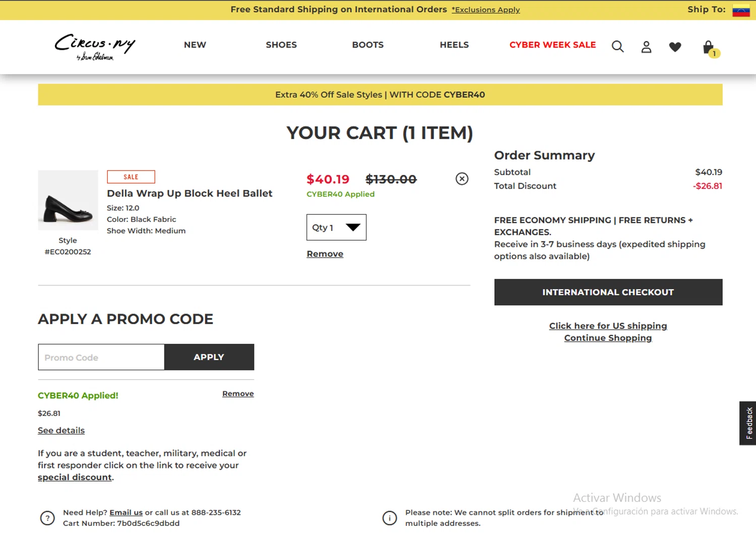Open the search magnifier icon

[617, 47]
